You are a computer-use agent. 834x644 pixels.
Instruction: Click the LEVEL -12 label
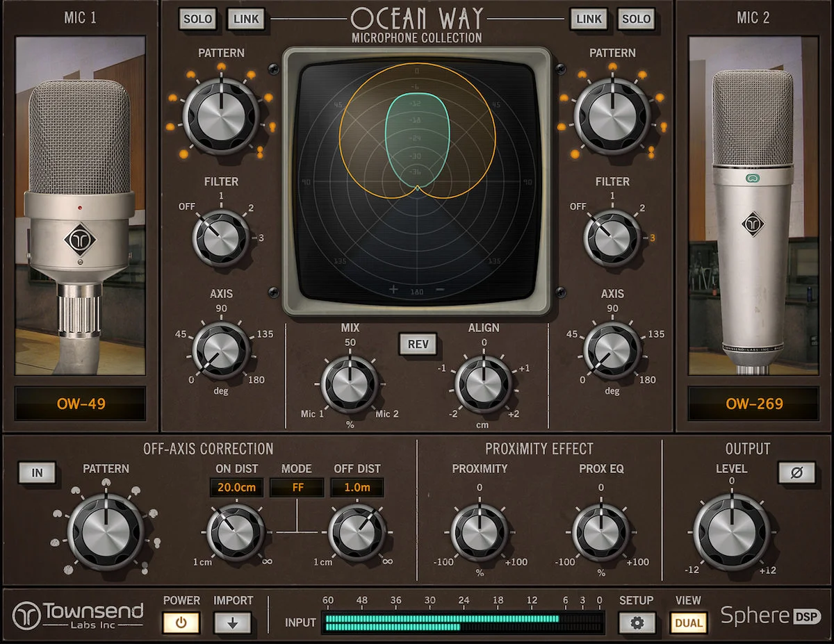pos(692,570)
